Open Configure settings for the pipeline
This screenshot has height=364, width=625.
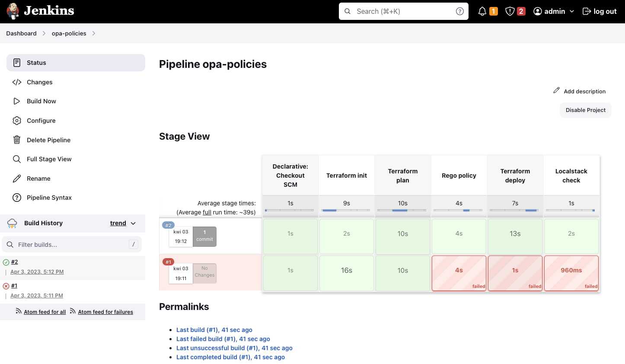point(41,120)
